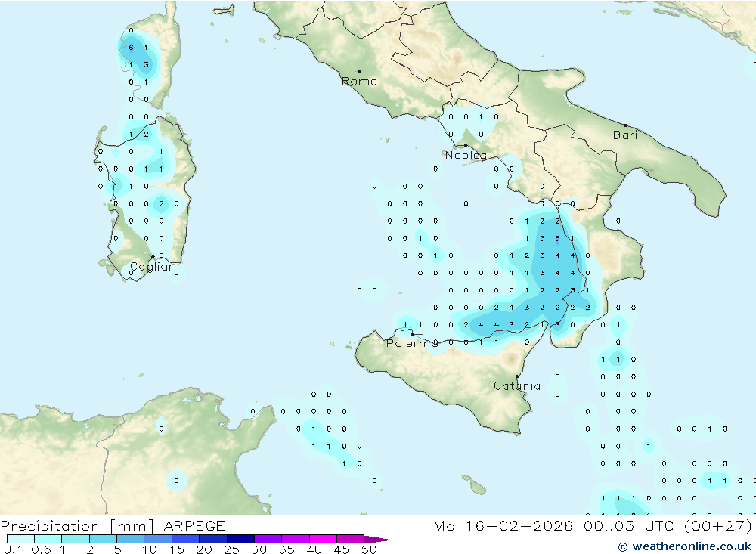Select the 30–35 mm purple legend swatch
This screenshot has height=554, width=756.
268,539
